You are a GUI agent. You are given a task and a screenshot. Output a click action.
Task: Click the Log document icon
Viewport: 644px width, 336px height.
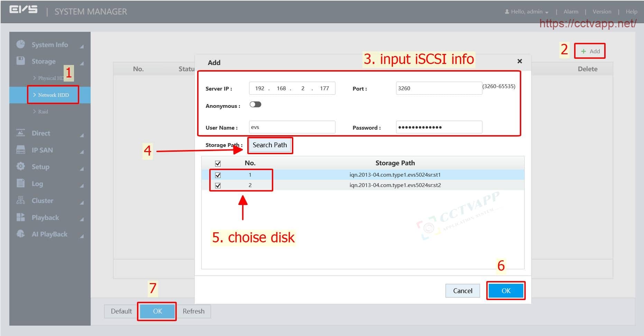click(x=21, y=183)
